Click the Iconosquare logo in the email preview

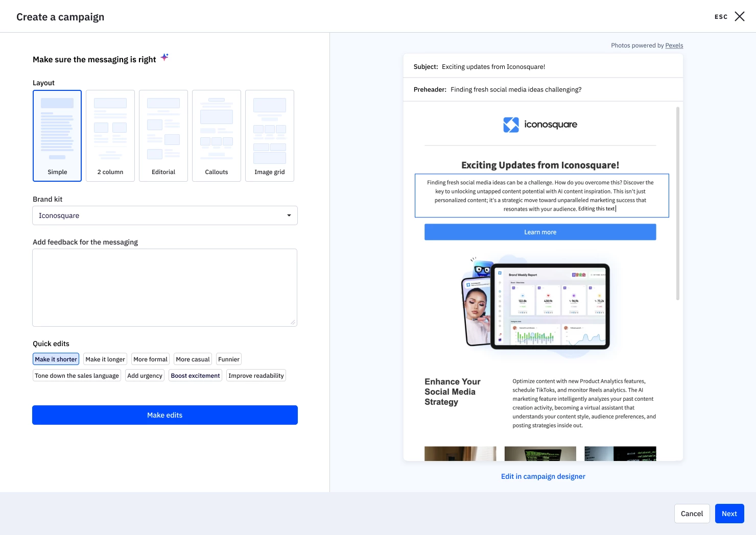(x=540, y=125)
